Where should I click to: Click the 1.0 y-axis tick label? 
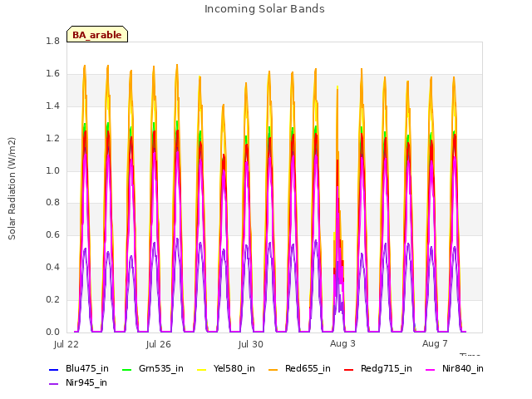52,170
